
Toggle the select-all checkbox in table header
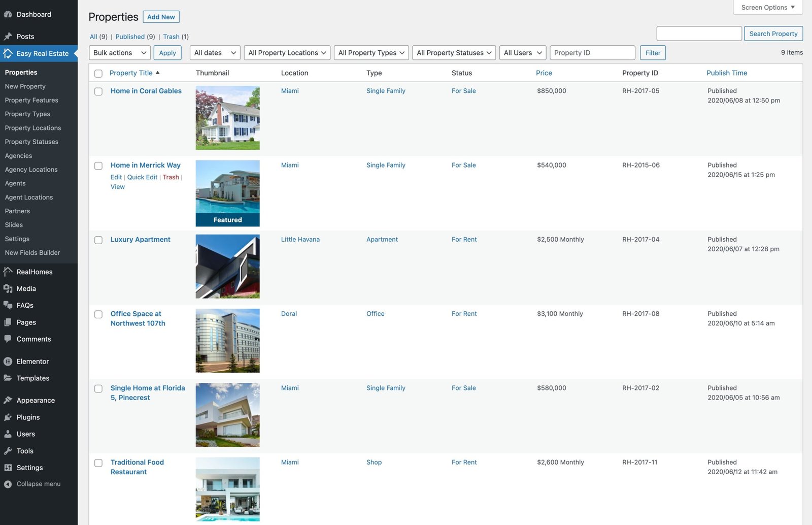(98, 74)
